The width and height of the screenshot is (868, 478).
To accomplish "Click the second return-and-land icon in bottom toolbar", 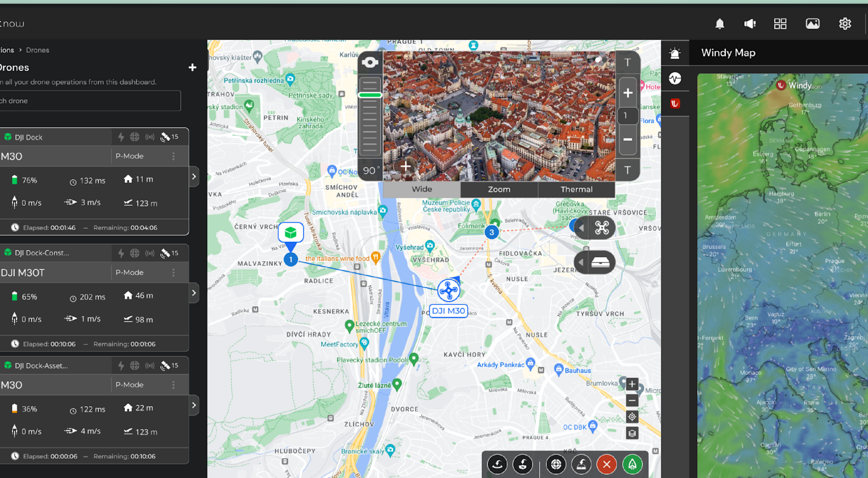I will click(x=523, y=464).
